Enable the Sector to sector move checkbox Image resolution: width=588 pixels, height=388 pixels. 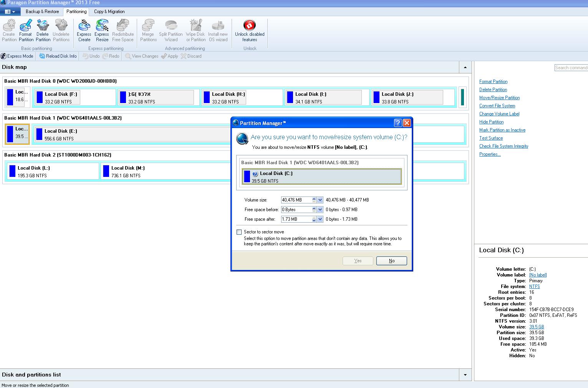click(239, 232)
